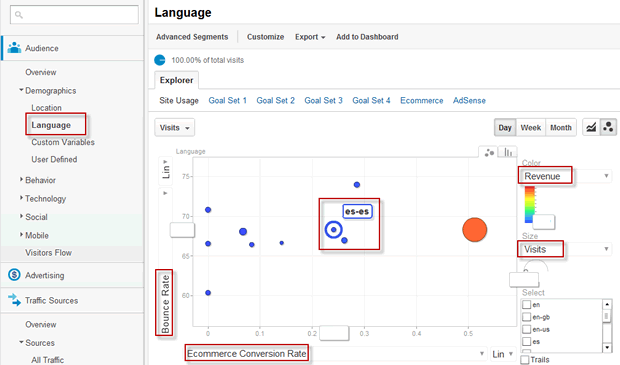Click the large orange bubble

[x=474, y=229]
